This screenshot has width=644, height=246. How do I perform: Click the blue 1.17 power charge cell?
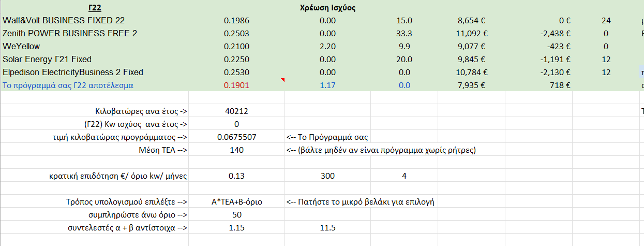click(x=327, y=85)
